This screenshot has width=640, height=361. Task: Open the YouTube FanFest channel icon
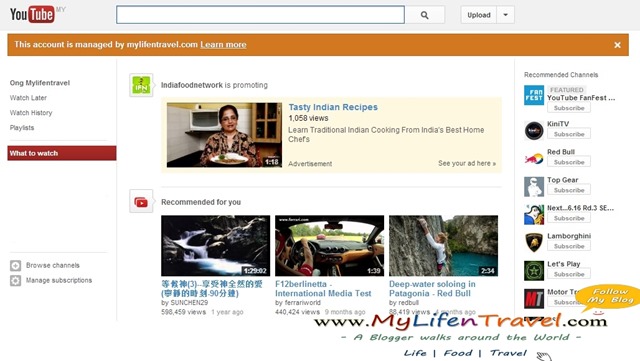[534, 95]
